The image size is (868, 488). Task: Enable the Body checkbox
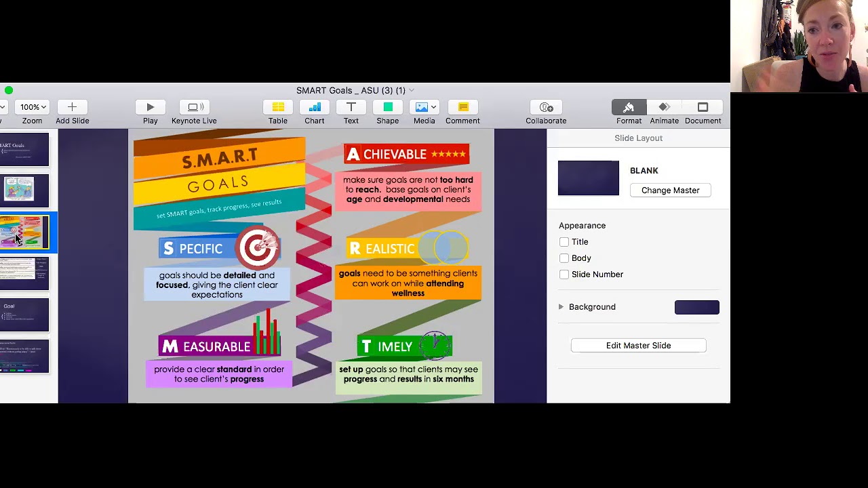click(x=564, y=258)
